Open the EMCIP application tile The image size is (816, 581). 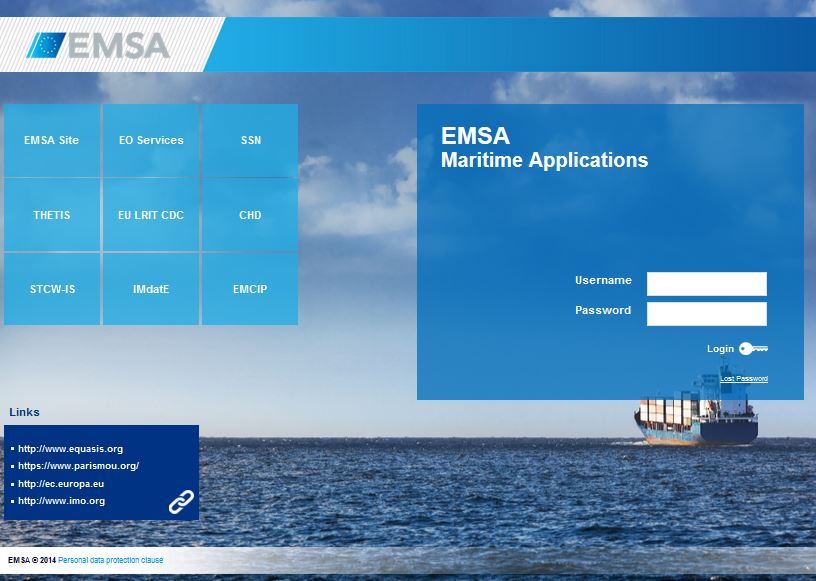pyautogui.click(x=250, y=289)
